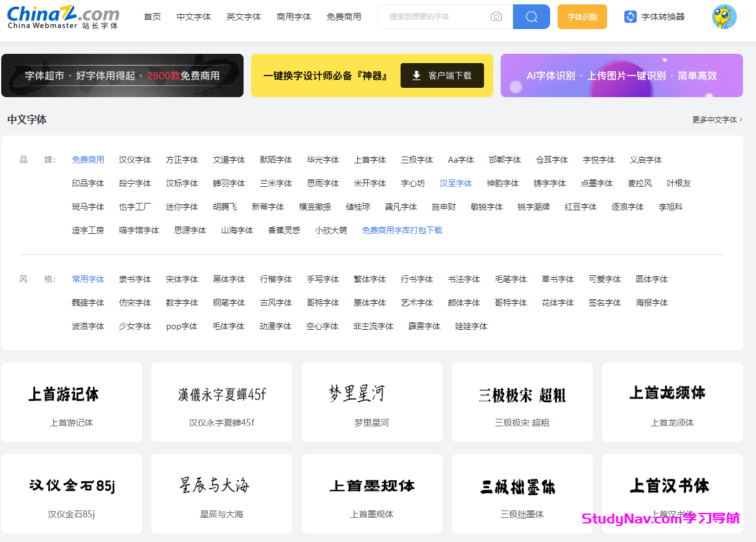Open the 首页 menu item
The height and width of the screenshot is (542, 756).
pyautogui.click(x=152, y=17)
